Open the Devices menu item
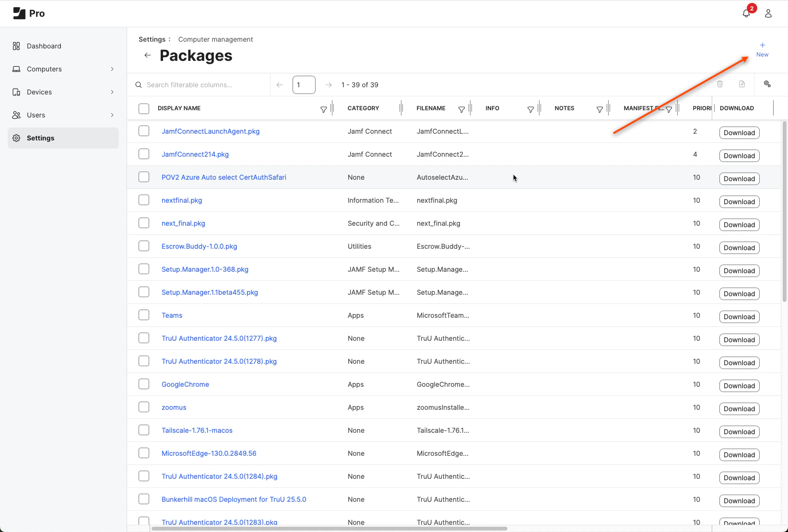The width and height of the screenshot is (788, 532). [63, 92]
